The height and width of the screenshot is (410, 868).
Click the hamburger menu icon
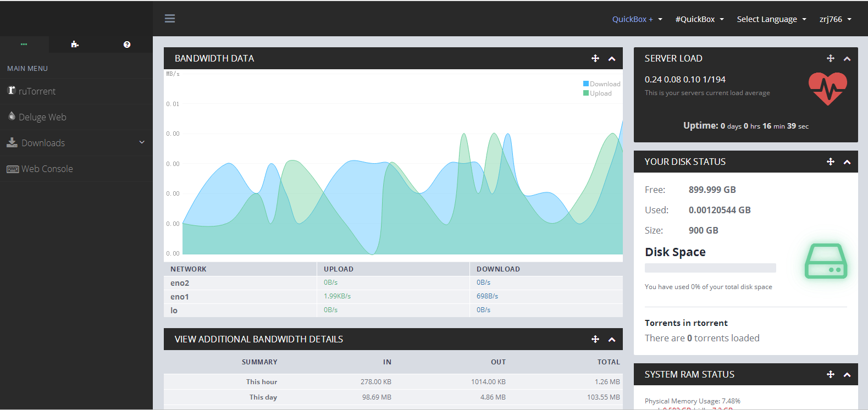tap(170, 19)
